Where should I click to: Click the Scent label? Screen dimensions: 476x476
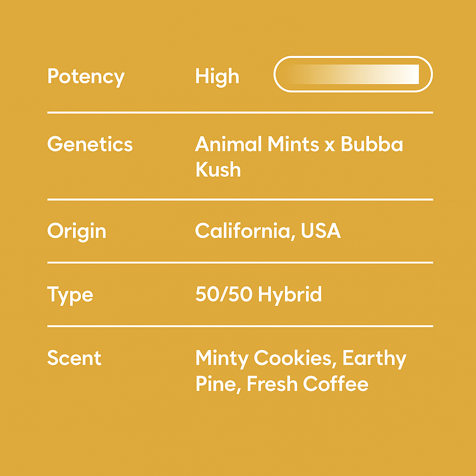pyautogui.click(x=74, y=358)
